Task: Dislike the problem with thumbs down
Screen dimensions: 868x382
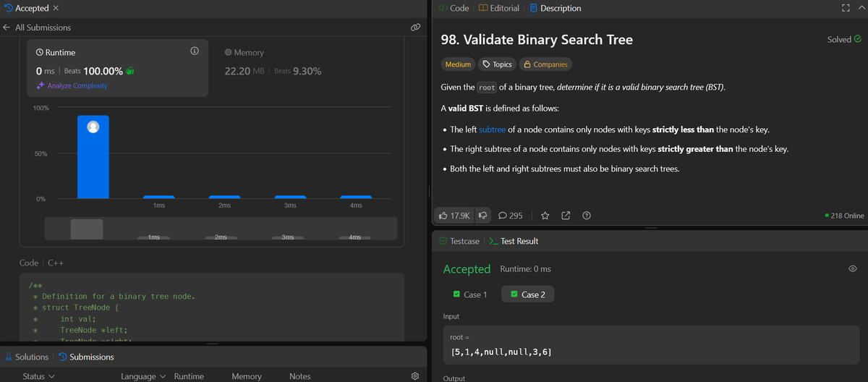Action: pyautogui.click(x=482, y=216)
